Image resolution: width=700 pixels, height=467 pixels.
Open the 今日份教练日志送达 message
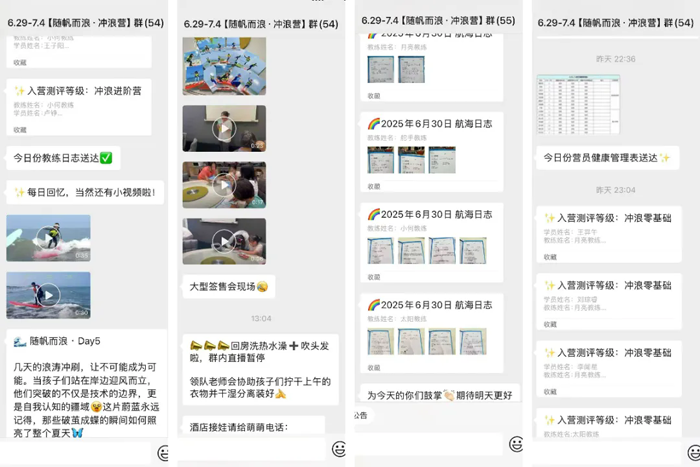pos(62,158)
